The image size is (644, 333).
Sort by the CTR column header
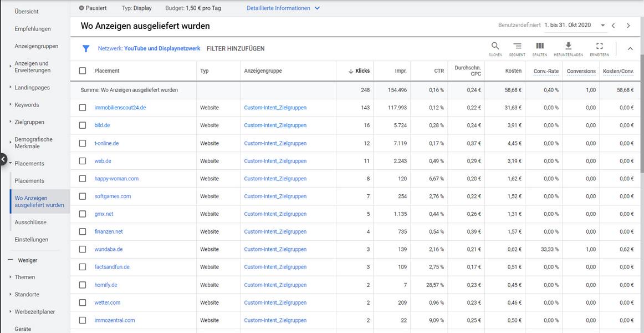coord(439,70)
